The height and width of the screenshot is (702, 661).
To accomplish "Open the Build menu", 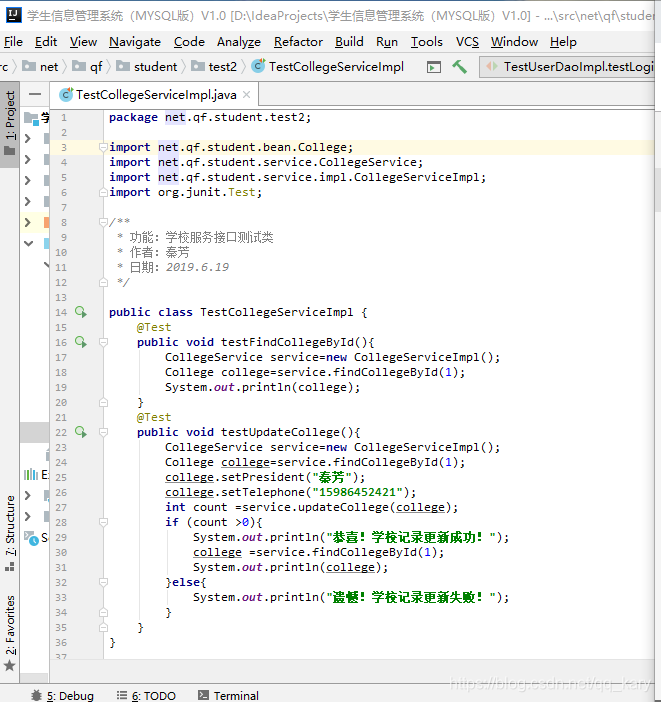I will tap(349, 42).
